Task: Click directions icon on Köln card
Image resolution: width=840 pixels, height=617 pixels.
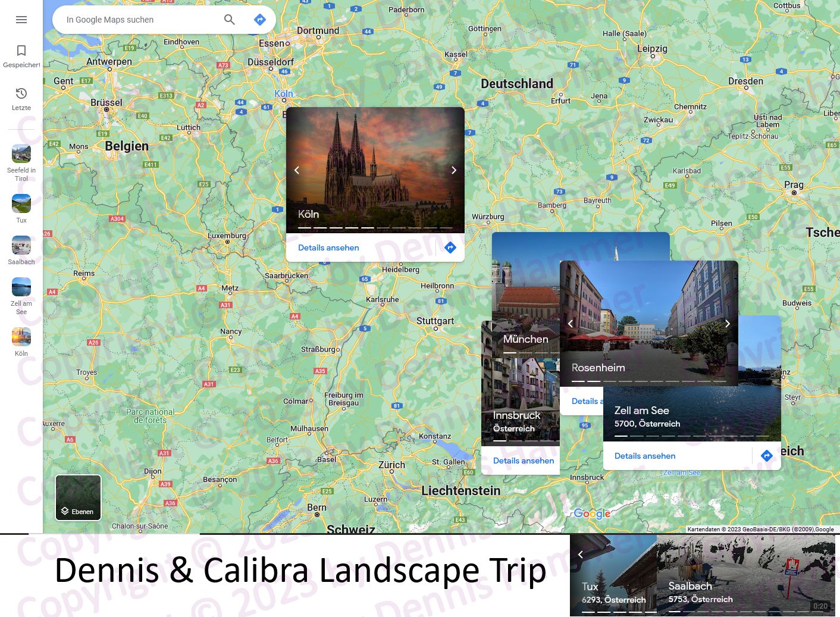Action: (x=450, y=248)
